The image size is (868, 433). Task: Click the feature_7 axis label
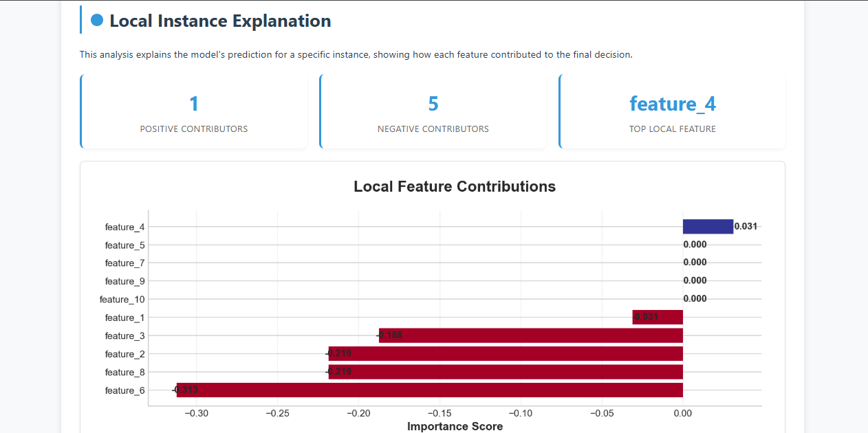[x=124, y=263]
